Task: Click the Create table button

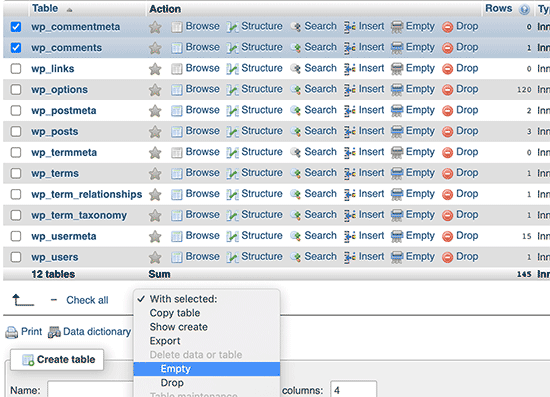Action: point(57,359)
